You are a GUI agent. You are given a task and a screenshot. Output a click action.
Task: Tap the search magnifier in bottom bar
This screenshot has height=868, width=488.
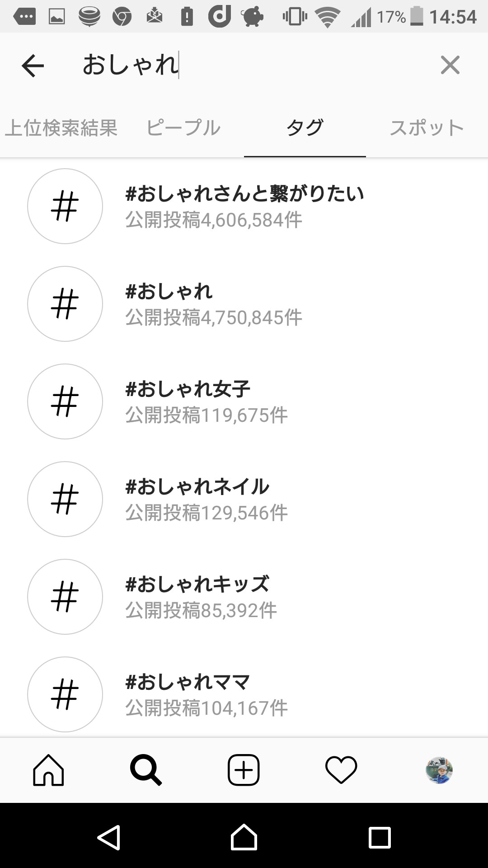145,770
